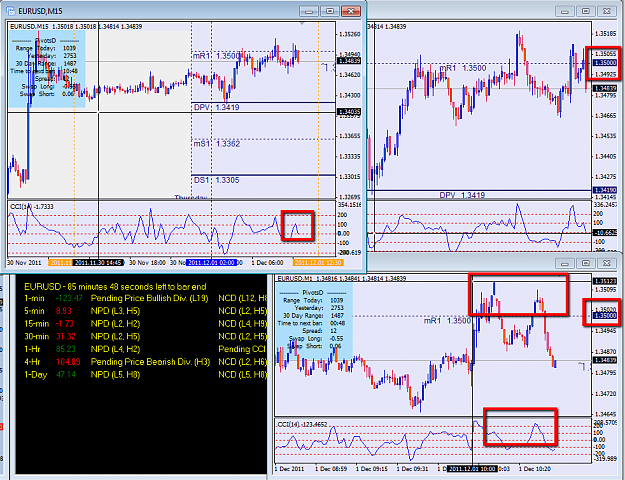Select the 1-min -123.47 row in the black panel
This screenshot has width=625, height=480.
point(145,298)
